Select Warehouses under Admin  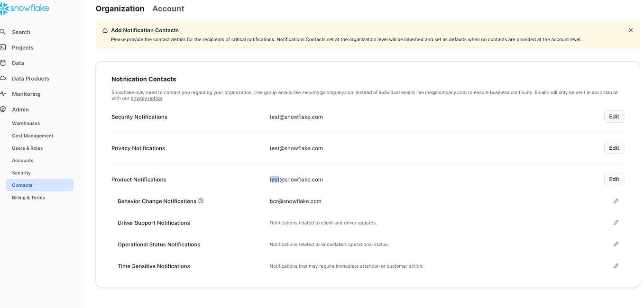pyautogui.click(x=26, y=123)
